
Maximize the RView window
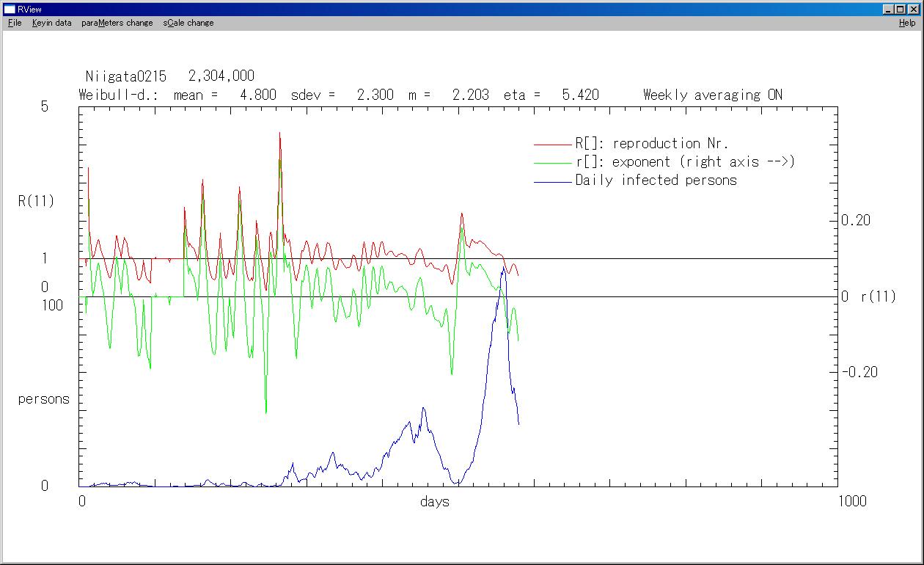click(901, 9)
